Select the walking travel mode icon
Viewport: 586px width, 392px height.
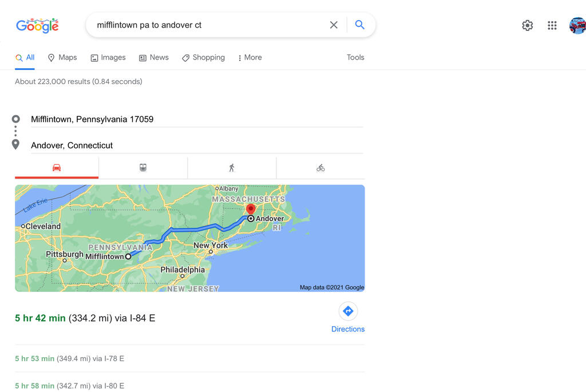[232, 168]
